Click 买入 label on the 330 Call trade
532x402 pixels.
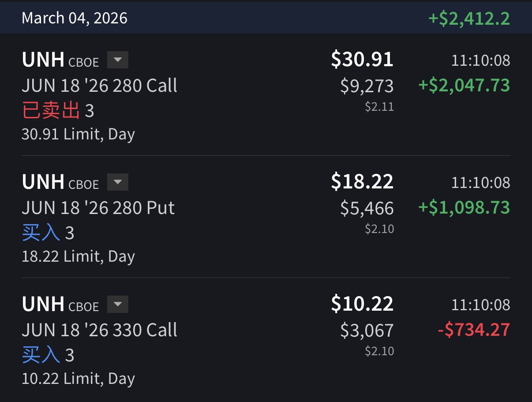[41, 355]
